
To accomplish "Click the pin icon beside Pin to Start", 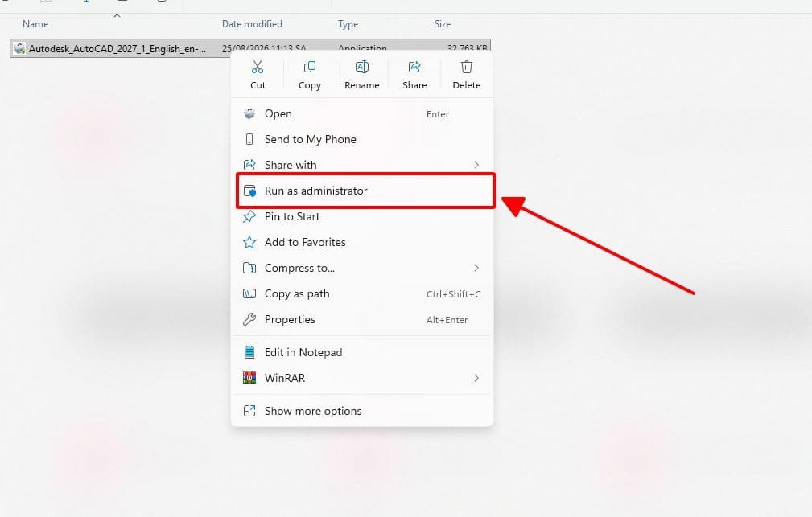I will [249, 217].
